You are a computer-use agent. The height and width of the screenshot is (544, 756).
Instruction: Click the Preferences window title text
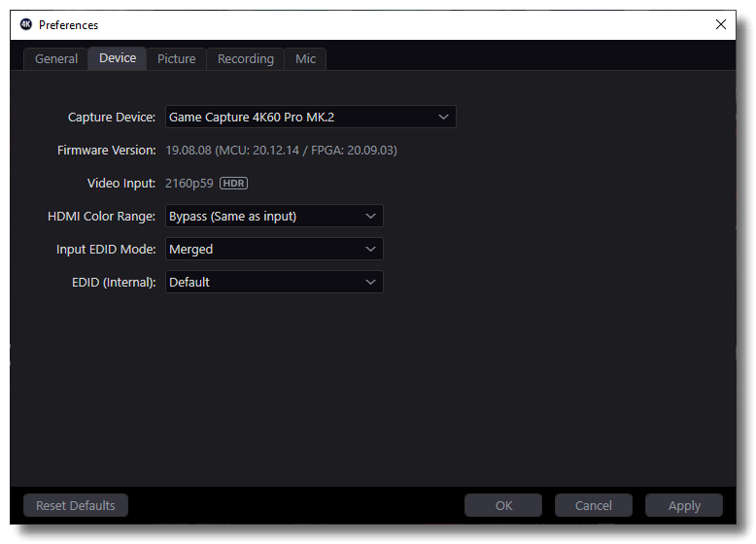click(68, 24)
